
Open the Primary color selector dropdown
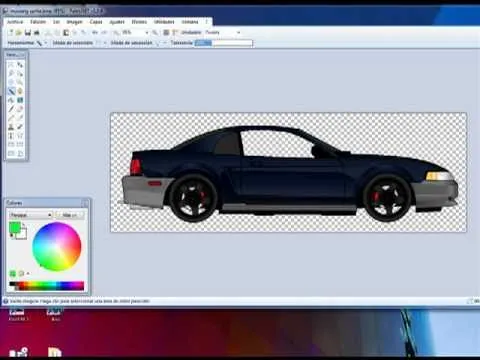click(x=30, y=215)
